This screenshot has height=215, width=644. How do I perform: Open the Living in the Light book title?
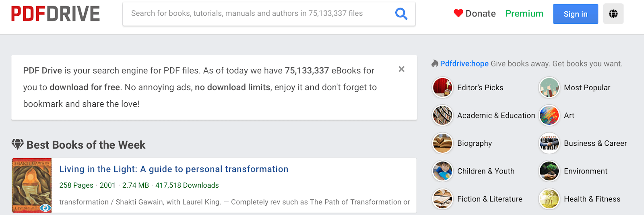(174, 169)
